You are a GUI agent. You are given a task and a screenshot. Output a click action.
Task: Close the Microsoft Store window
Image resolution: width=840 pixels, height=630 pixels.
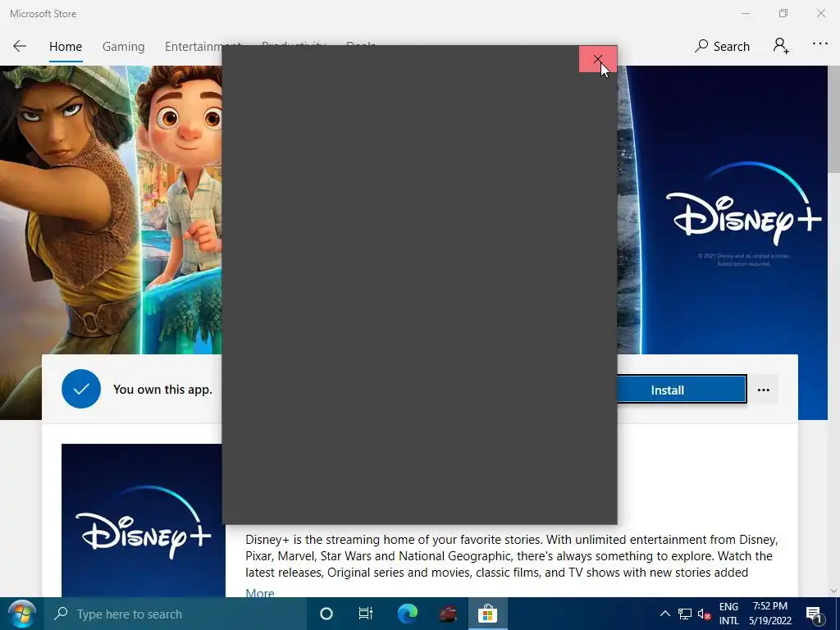pos(820,13)
